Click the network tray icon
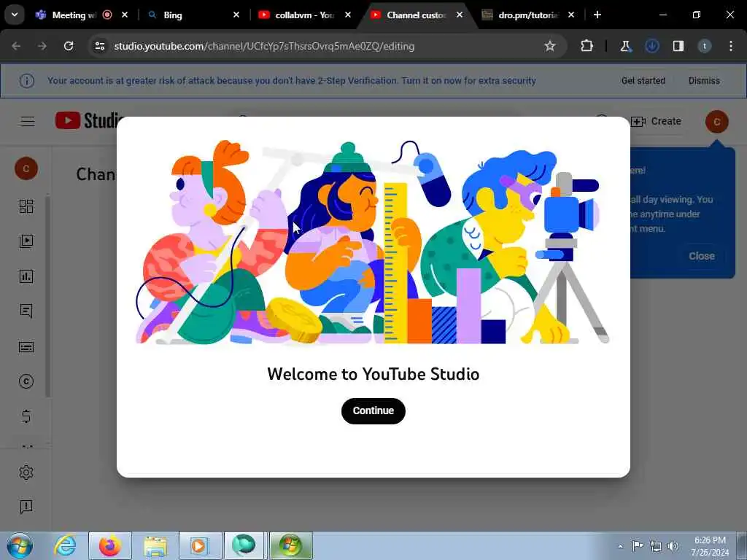Image resolution: width=747 pixels, height=560 pixels. coord(656,545)
